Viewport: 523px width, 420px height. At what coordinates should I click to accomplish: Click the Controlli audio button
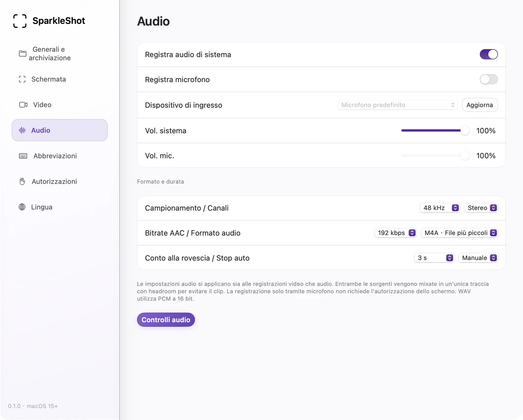[x=166, y=320]
